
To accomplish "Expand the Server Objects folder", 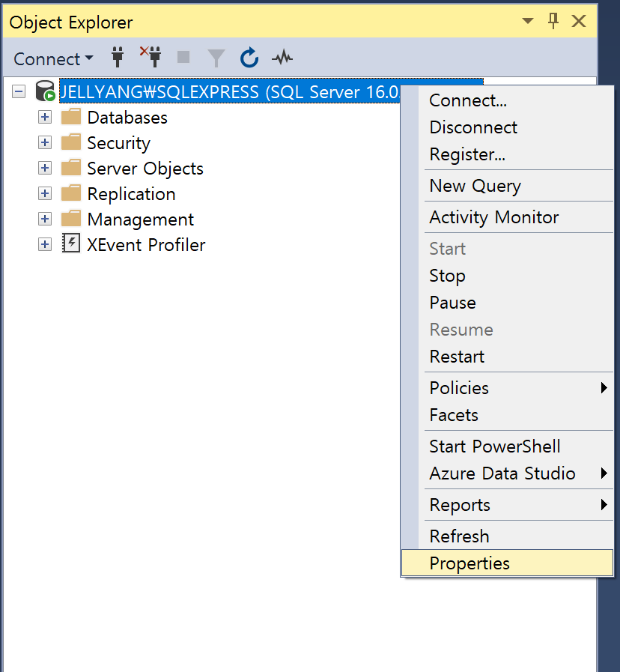I will point(45,168).
